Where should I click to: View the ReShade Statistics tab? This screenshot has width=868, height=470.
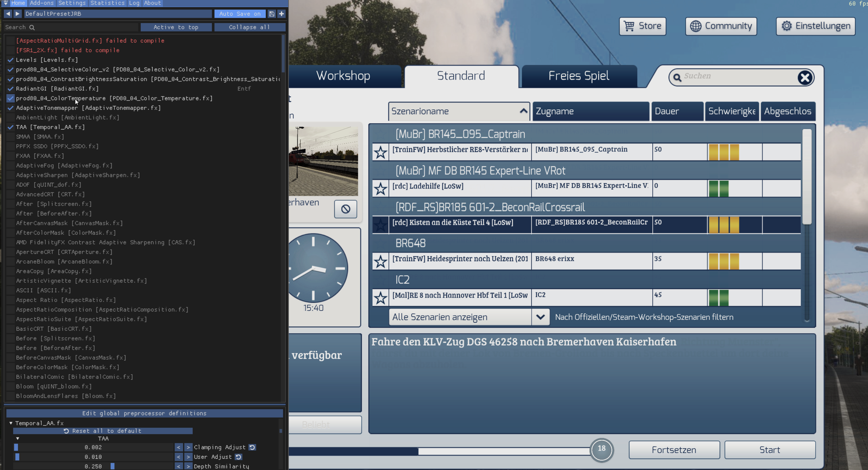tap(108, 3)
